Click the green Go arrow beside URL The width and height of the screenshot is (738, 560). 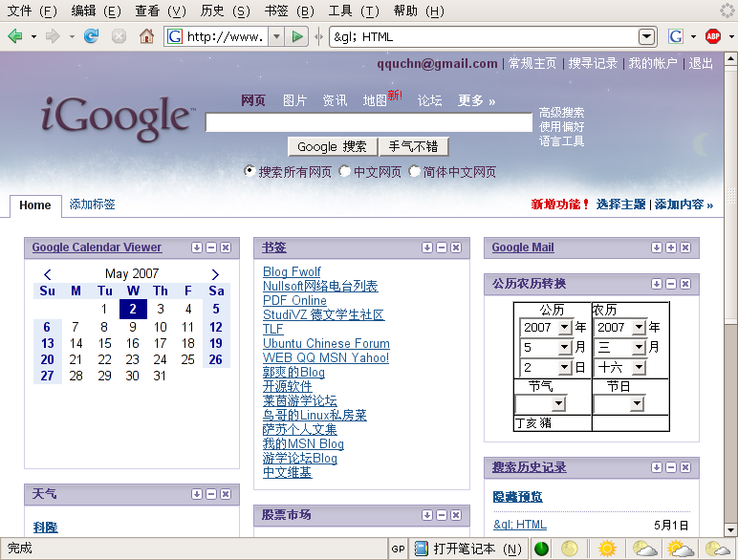(x=297, y=36)
